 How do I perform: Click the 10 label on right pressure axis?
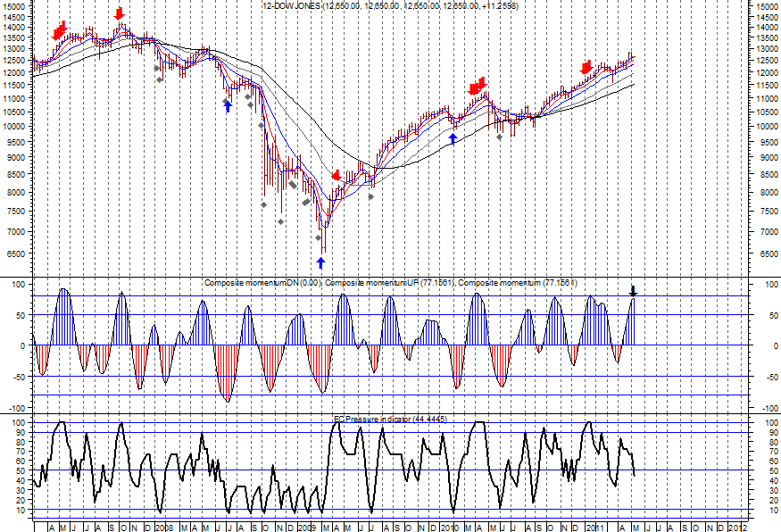coord(773,510)
